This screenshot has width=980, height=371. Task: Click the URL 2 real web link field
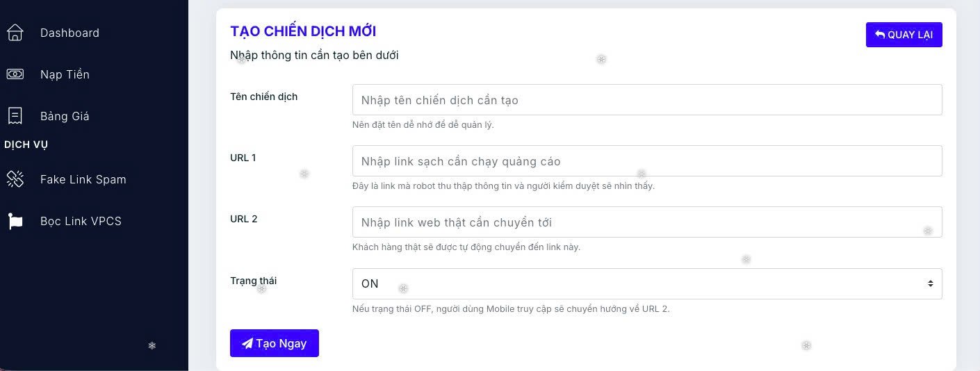(646, 222)
